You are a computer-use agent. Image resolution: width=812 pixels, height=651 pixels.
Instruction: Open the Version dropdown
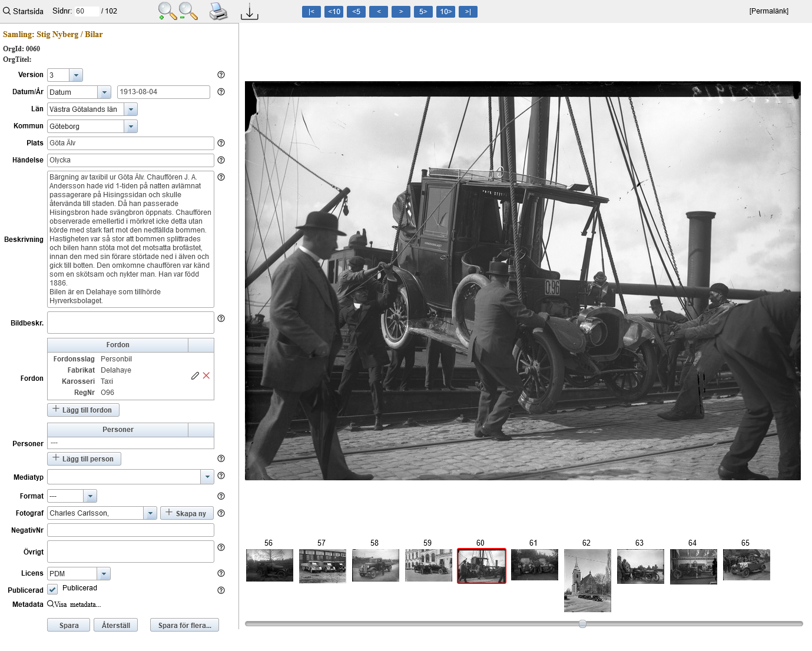76,75
